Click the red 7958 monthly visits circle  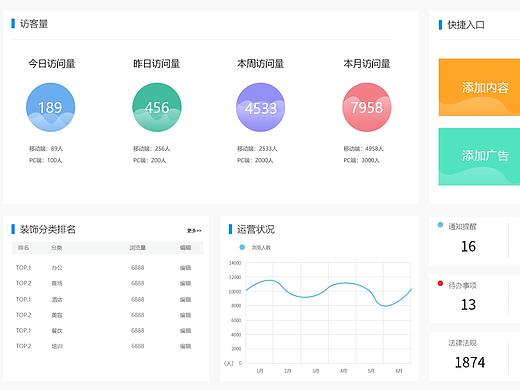[367, 107]
